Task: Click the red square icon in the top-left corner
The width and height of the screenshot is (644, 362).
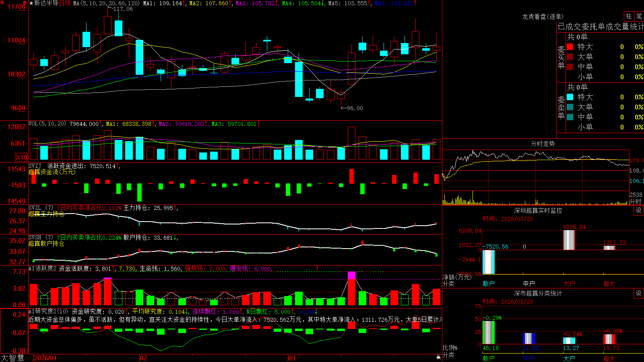Action: point(2,2)
